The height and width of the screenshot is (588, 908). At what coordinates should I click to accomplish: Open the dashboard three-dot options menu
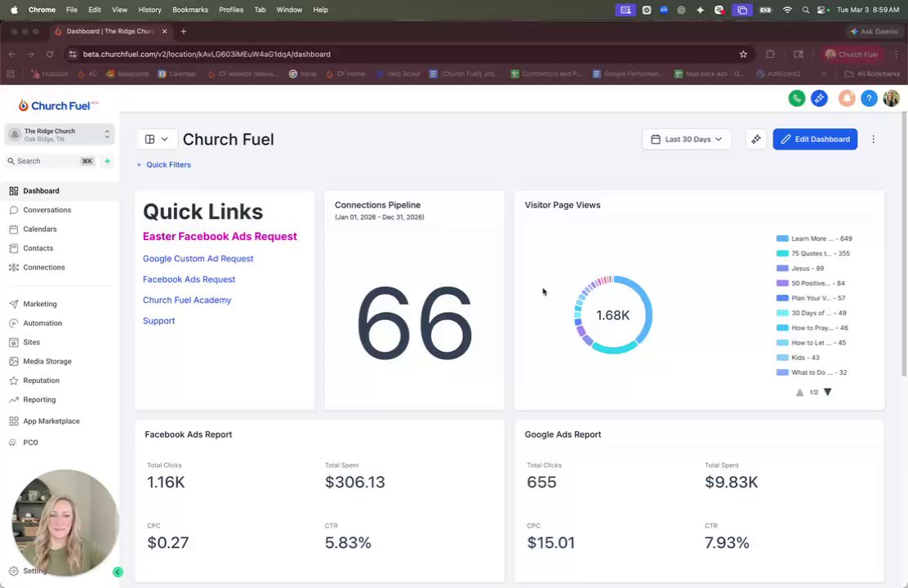click(x=873, y=139)
